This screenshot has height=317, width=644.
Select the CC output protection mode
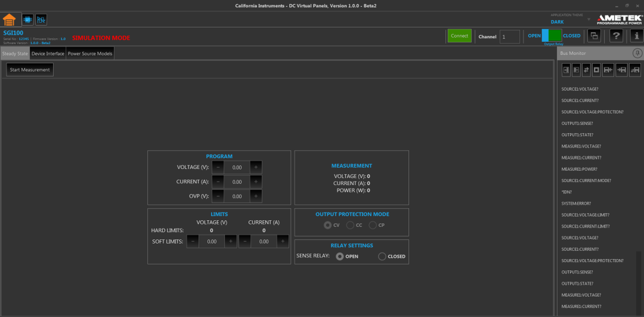tap(350, 225)
